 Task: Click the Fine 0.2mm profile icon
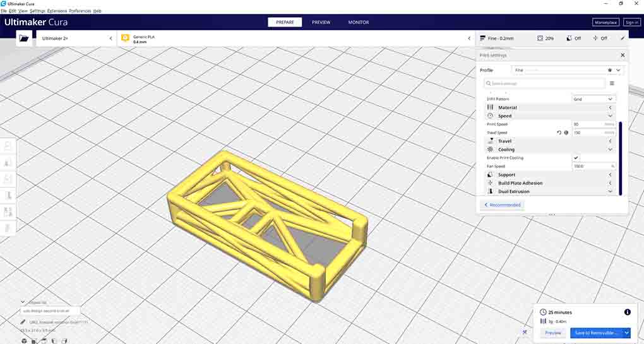[482, 38]
